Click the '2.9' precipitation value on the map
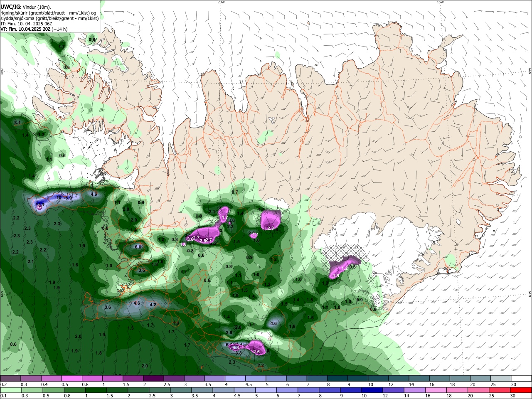This screenshot has width=532, height=399. click(x=229, y=332)
